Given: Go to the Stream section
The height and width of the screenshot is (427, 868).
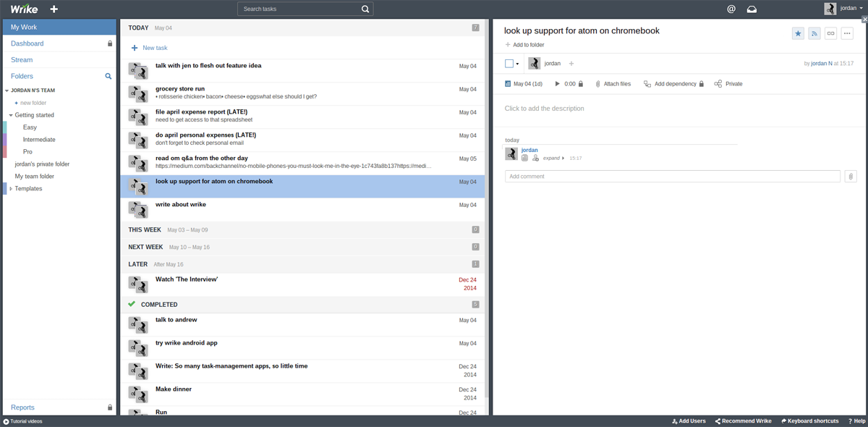Looking at the screenshot, I should point(22,60).
